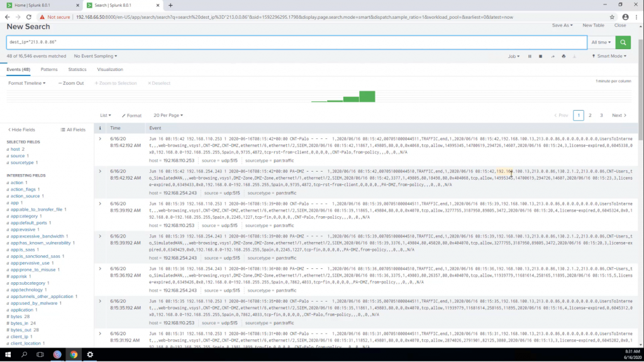644x362 pixels.
Task: Go back in the browser
Action: [8, 17]
